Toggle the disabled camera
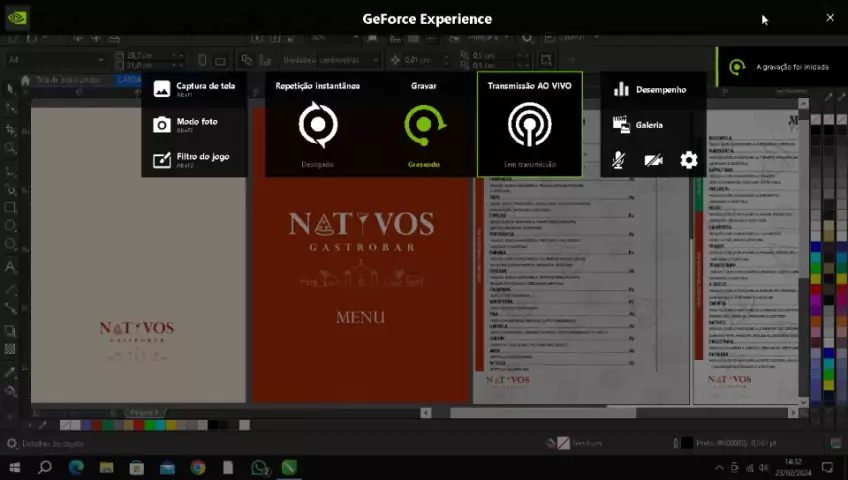The width and height of the screenshot is (848, 480). click(x=653, y=160)
